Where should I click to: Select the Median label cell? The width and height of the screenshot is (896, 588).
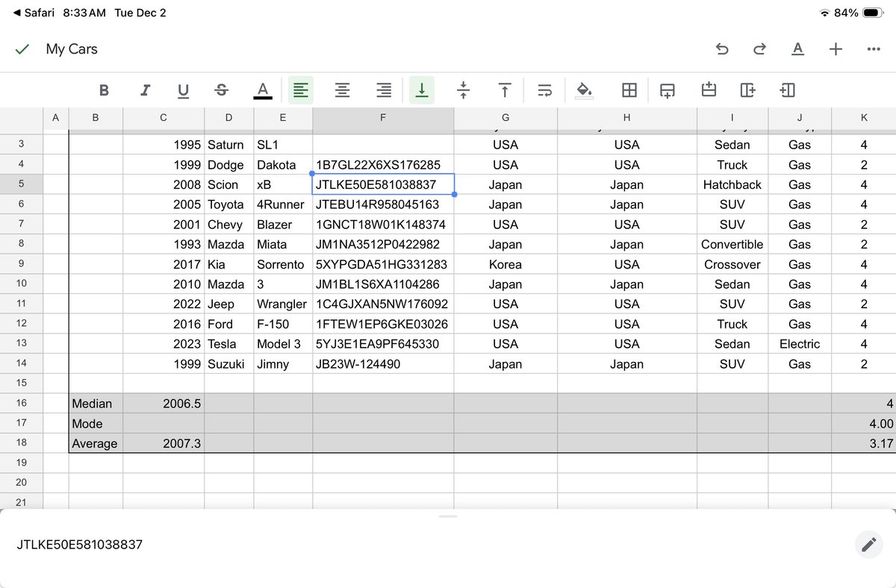[96, 404]
